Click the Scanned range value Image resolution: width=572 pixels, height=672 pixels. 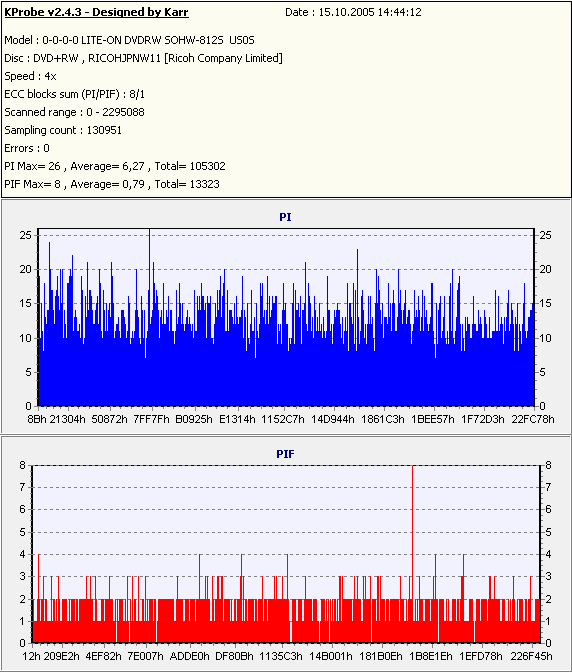pos(115,112)
